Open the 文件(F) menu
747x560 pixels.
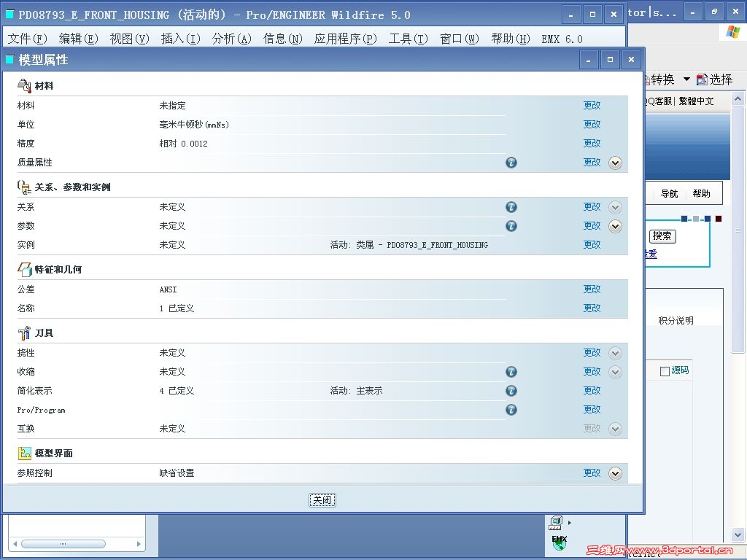(x=28, y=39)
